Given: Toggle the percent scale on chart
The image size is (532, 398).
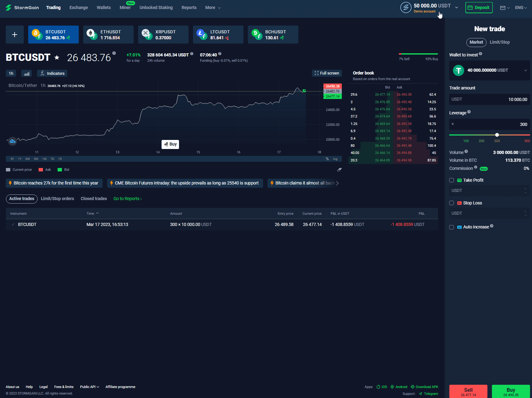Looking at the screenshot, I should pos(327,159).
